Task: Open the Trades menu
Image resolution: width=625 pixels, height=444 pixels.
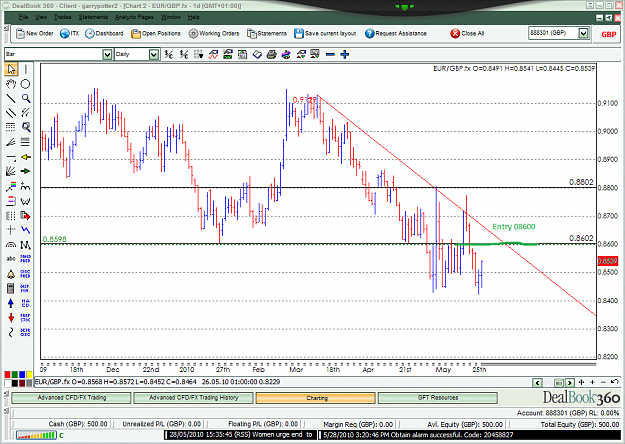Action: 63,17
